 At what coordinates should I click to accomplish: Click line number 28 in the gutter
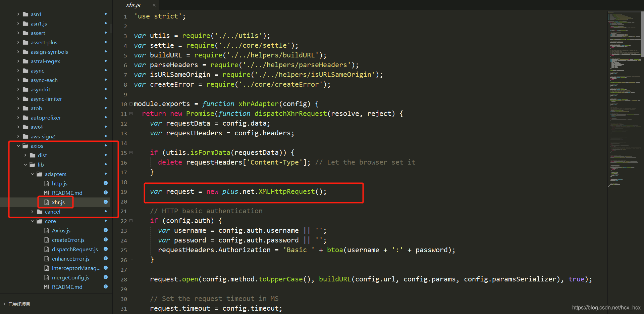(x=124, y=279)
